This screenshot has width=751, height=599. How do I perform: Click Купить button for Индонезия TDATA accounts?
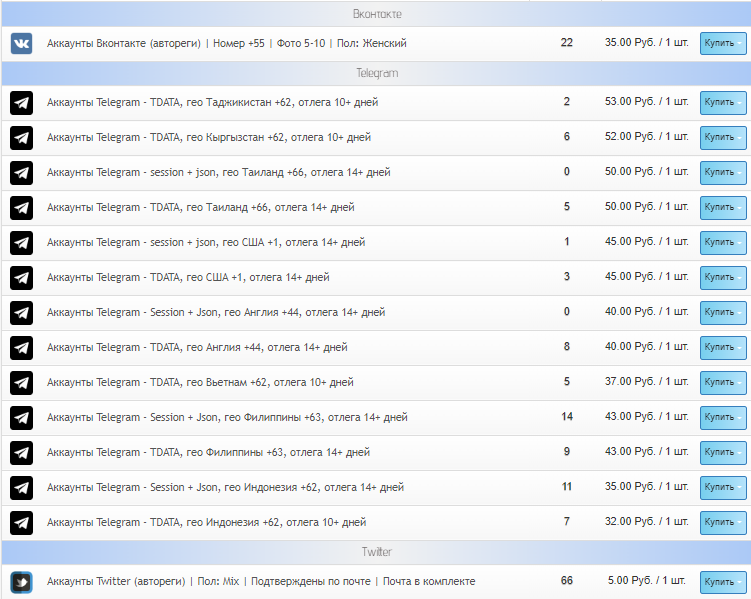click(x=723, y=522)
